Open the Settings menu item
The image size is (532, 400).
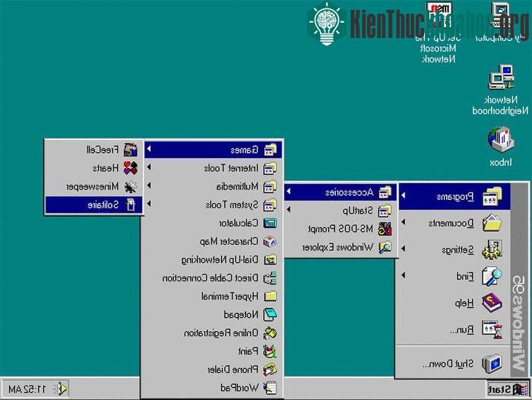[x=454, y=249]
